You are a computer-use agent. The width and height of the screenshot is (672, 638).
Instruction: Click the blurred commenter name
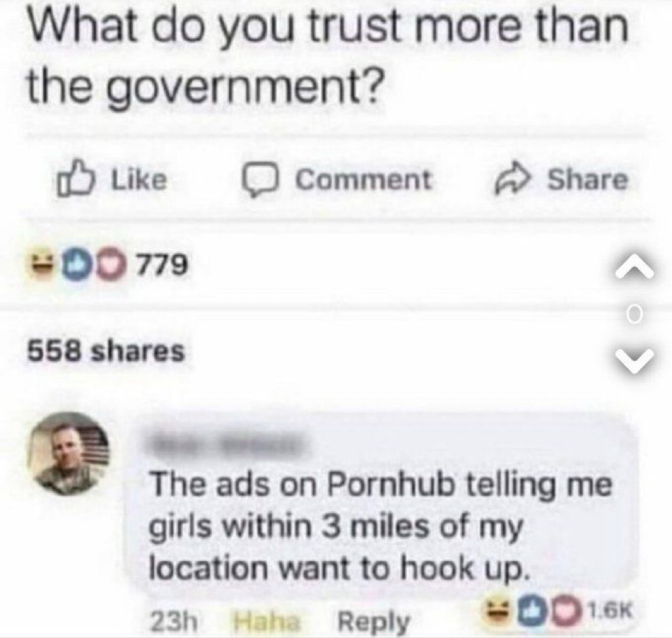click(226, 444)
